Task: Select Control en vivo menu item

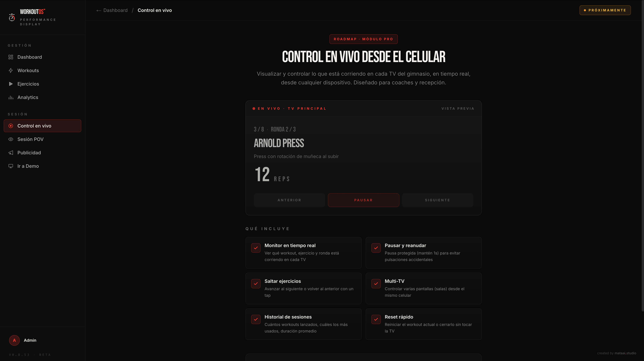Action: pos(42,126)
